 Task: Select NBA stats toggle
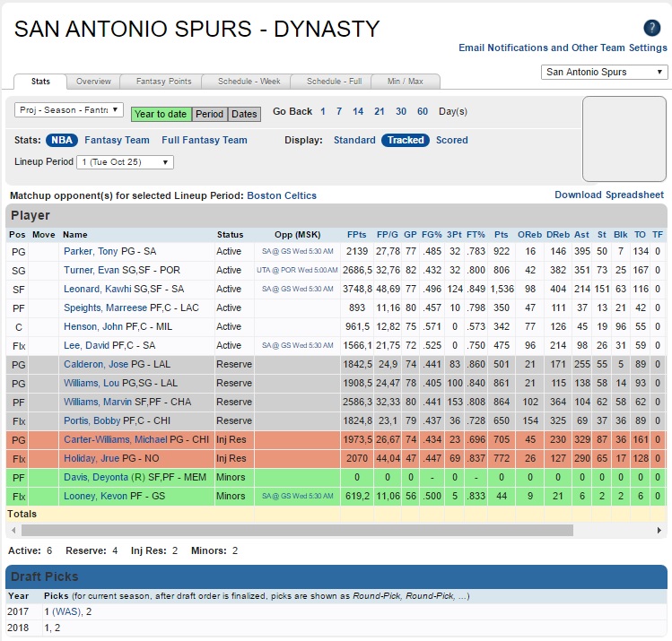pos(62,140)
